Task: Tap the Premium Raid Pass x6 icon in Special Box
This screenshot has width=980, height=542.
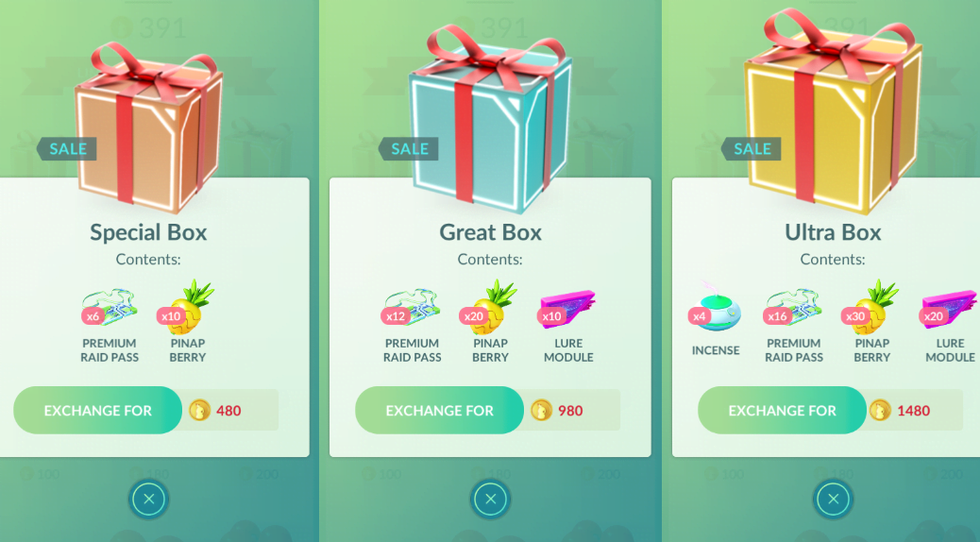Action: coord(110,308)
